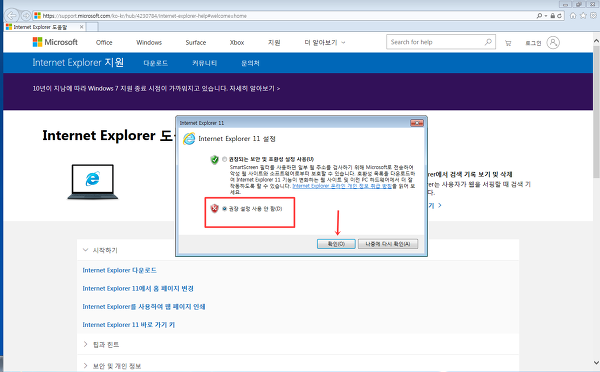Open a new blank tab
Image resolution: width=600 pixels, height=372 pixels.
[x=92, y=27]
